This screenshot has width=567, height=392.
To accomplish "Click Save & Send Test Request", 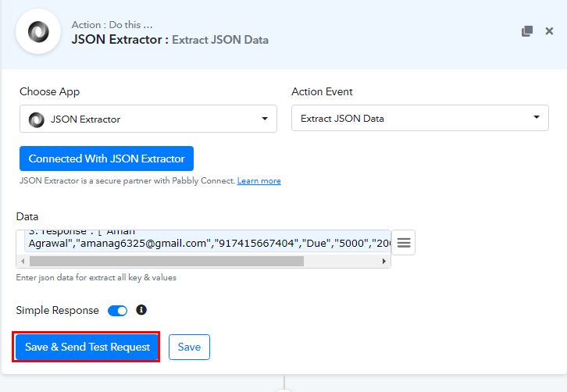I will (87, 347).
